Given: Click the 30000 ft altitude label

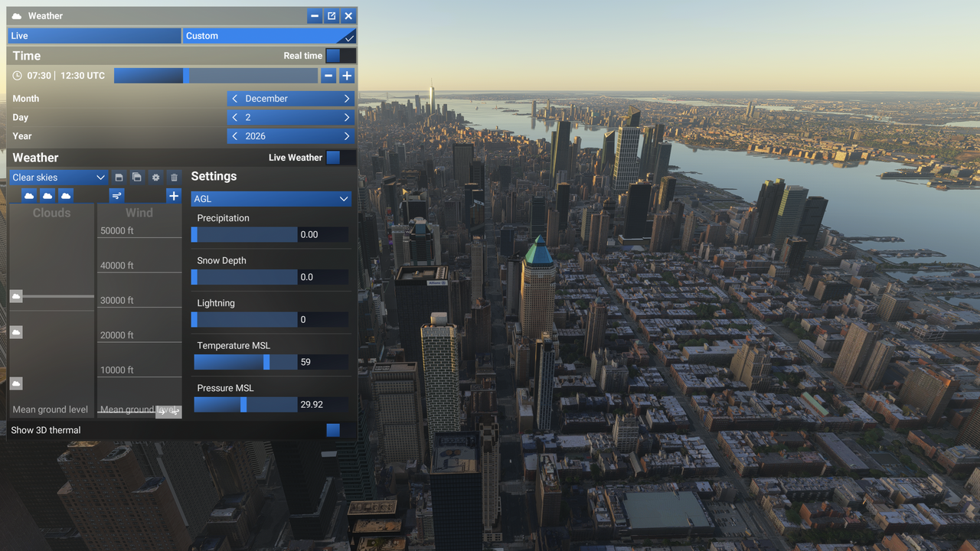Looking at the screenshot, I should 117,301.
